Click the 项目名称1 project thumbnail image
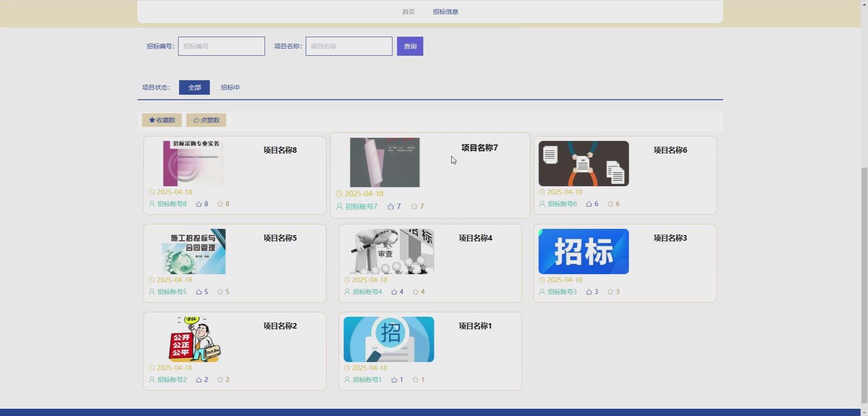The height and width of the screenshot is (416, 868). tap(388, 339)
